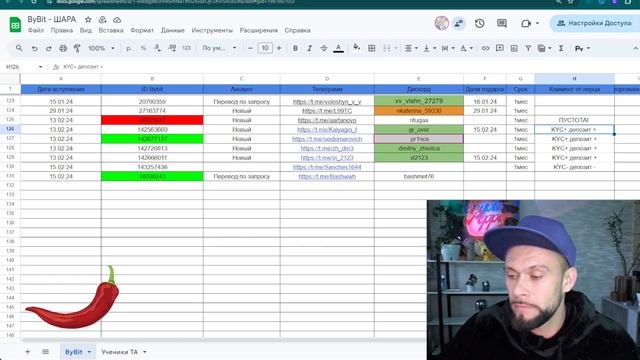Viewport: 640px width, 360px height.
Task: Start a video call from camera icon
Action: 526,24
